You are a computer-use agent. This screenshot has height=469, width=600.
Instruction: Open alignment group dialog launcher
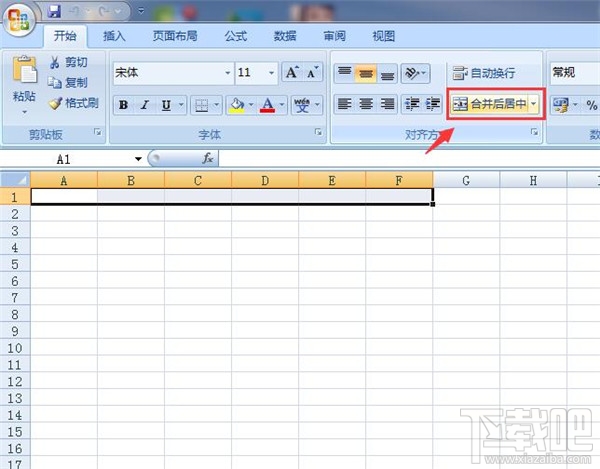point(534,132)
